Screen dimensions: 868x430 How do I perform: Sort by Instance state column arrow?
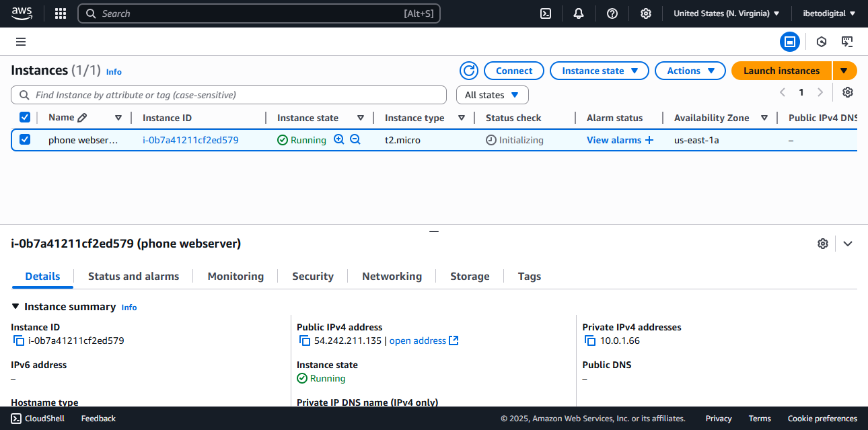(361, 118)
